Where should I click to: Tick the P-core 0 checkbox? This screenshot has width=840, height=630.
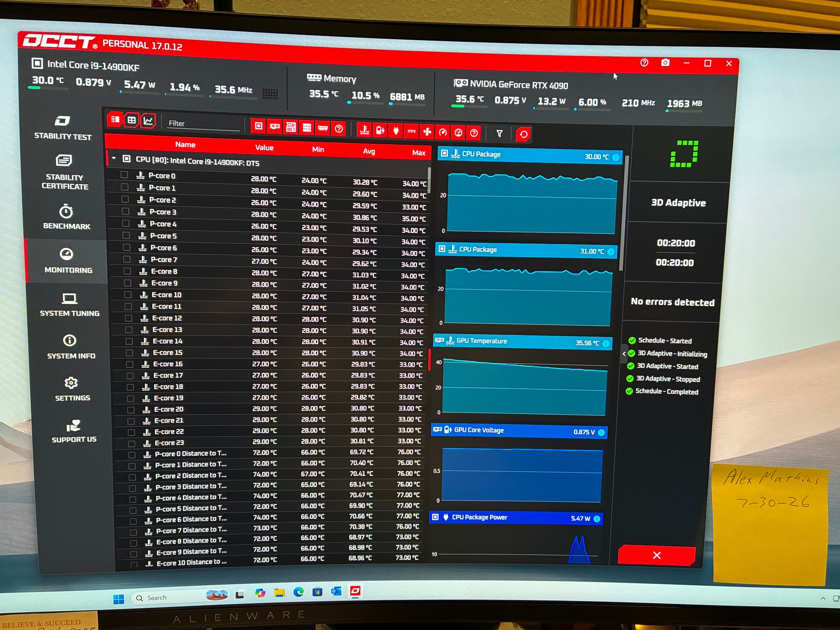[x=124, y=175]
